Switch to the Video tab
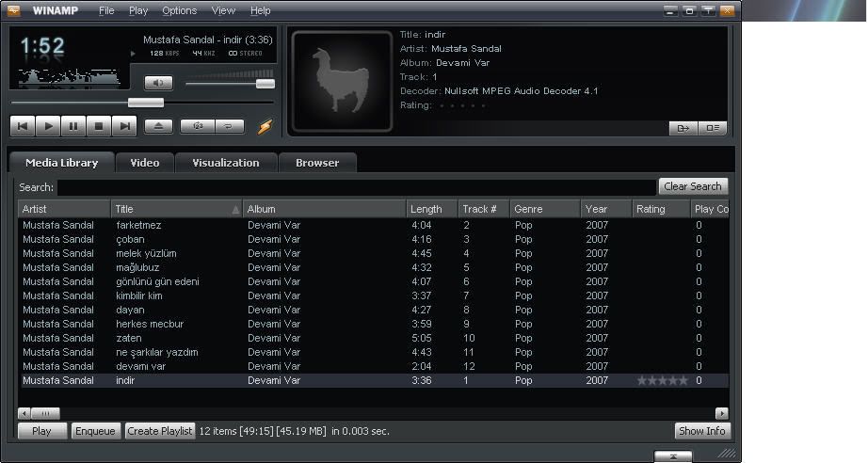The image size is (868, 463). [144, 163]
